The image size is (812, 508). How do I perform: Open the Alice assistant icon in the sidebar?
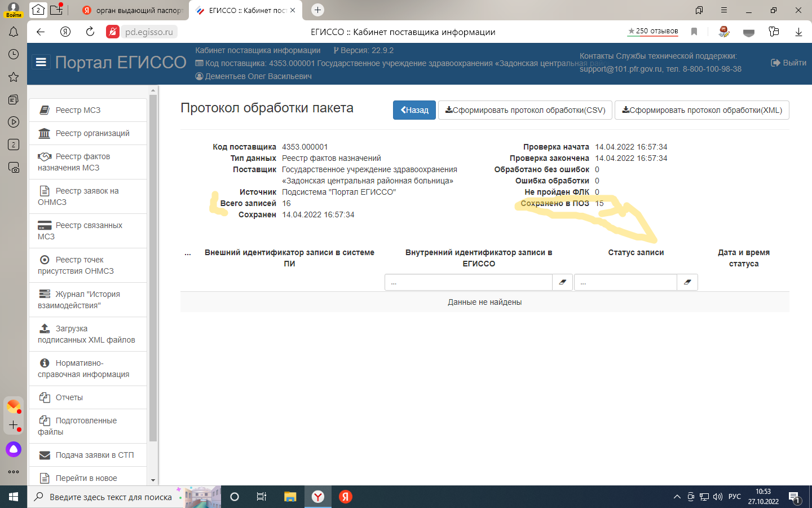tap(14, 449)
